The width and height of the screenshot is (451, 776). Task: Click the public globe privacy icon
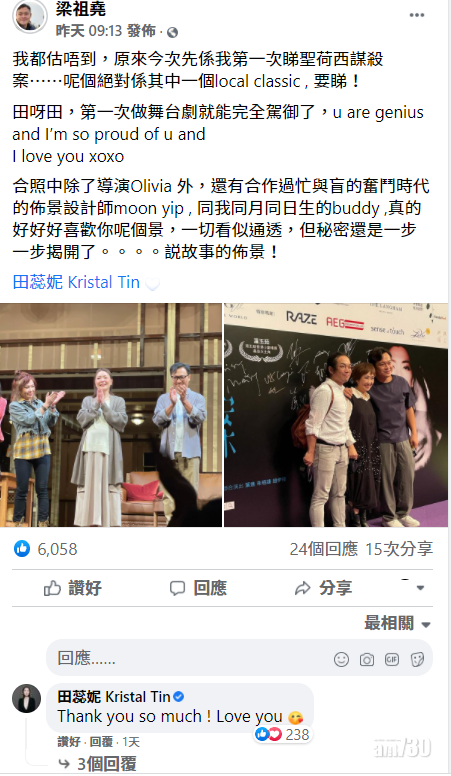tap(172, 33)
